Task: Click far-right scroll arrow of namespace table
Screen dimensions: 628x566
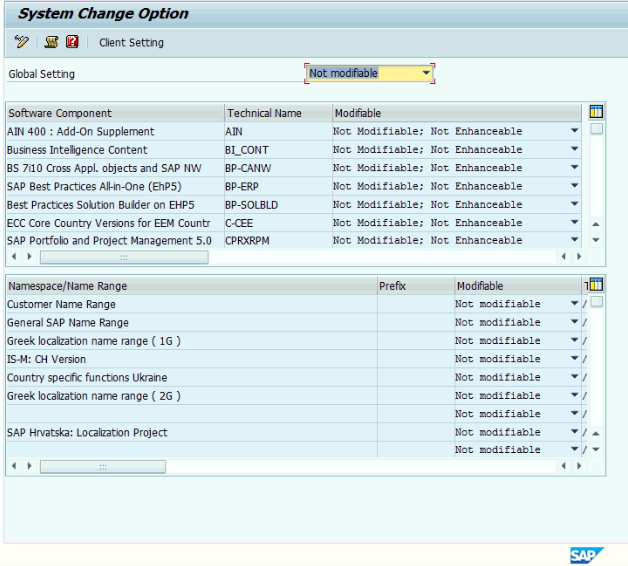Action: coord(579,465)
